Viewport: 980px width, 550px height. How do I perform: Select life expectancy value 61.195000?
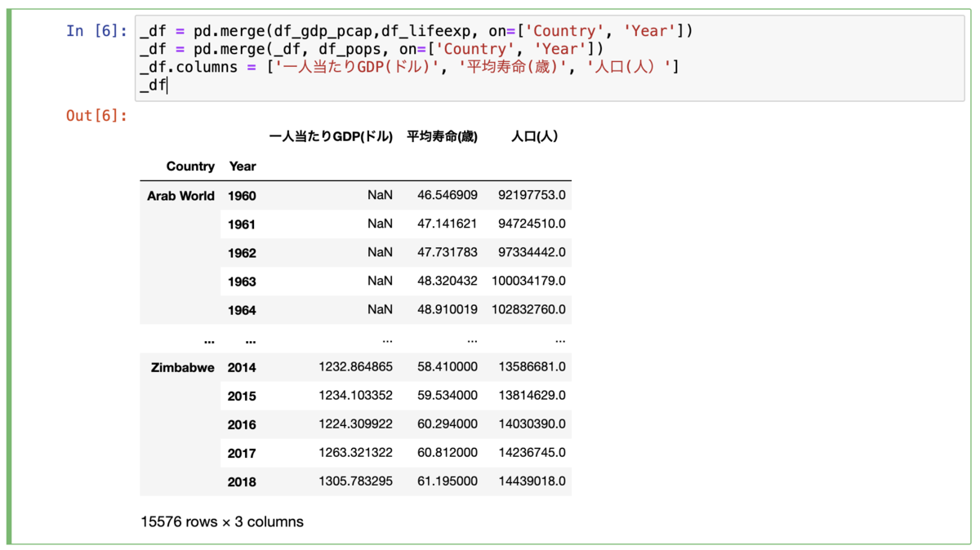pyautogui.click(x=448, y=481)
